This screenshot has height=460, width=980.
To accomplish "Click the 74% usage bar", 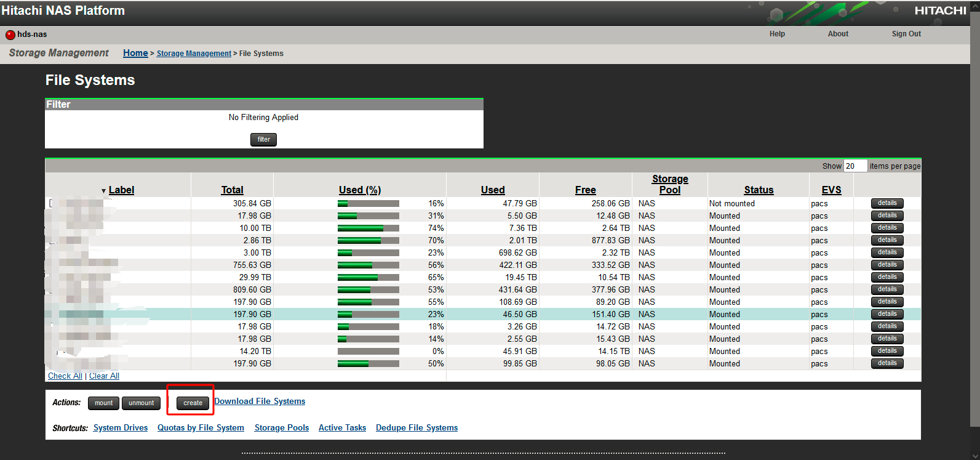I will [368, 228].
